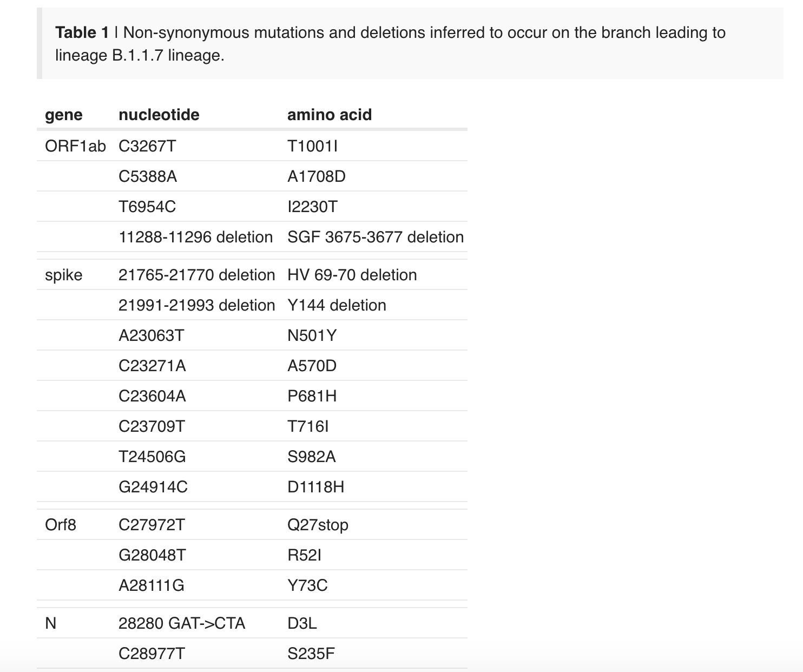Click the 'HV 69-70 deletion' cell
This screenshot has height=672, width=803.
coord(352,275)
